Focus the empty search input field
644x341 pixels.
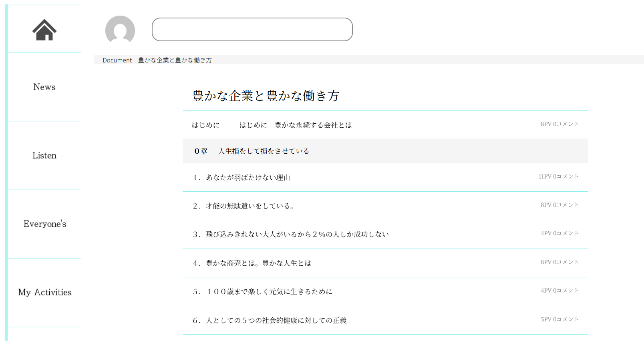[252, 29]
